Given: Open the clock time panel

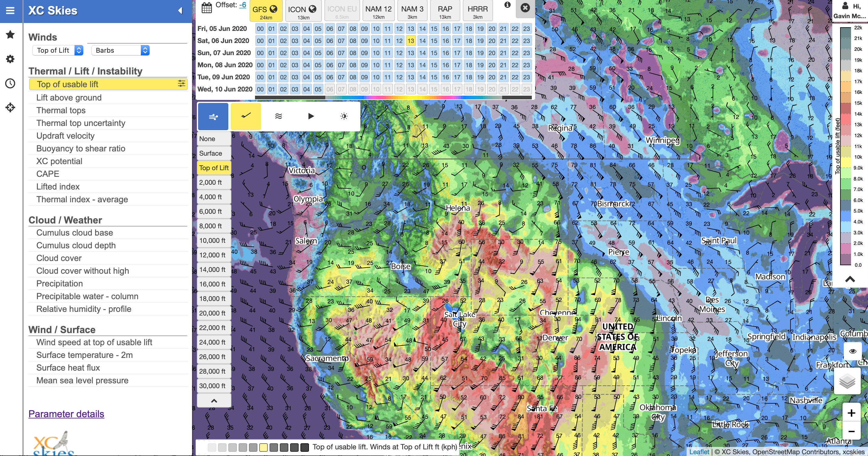Looking at the screenshot, I should click(10, 83).
